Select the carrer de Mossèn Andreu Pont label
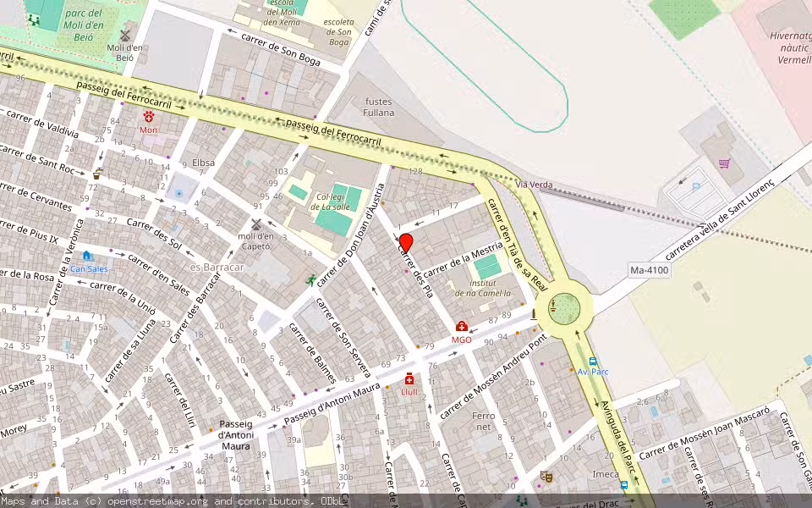 tap(493, 377)
